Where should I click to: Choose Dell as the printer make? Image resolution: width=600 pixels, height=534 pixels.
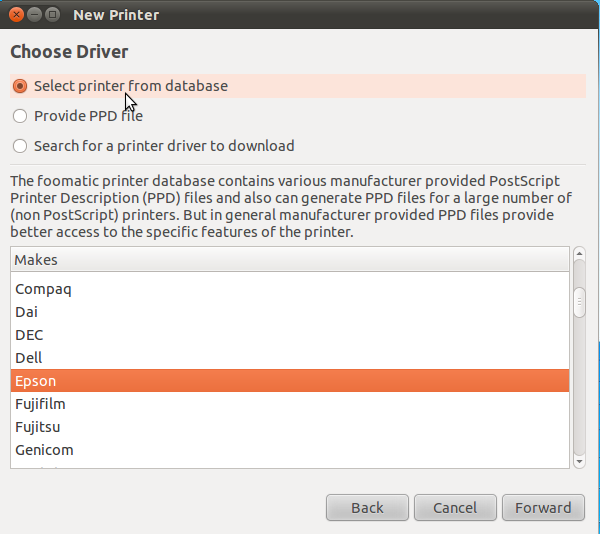[x=29, y=358]
